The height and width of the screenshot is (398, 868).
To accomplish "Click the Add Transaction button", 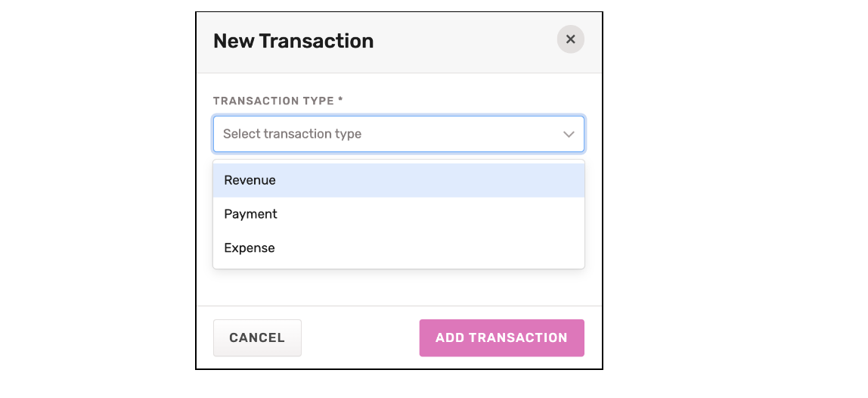I will [x=501, y=337].
